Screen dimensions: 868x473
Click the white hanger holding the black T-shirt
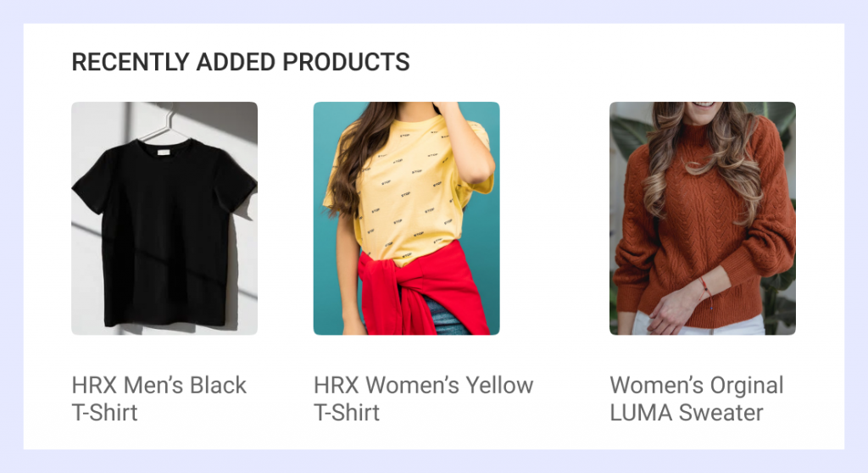pos(166,126)
